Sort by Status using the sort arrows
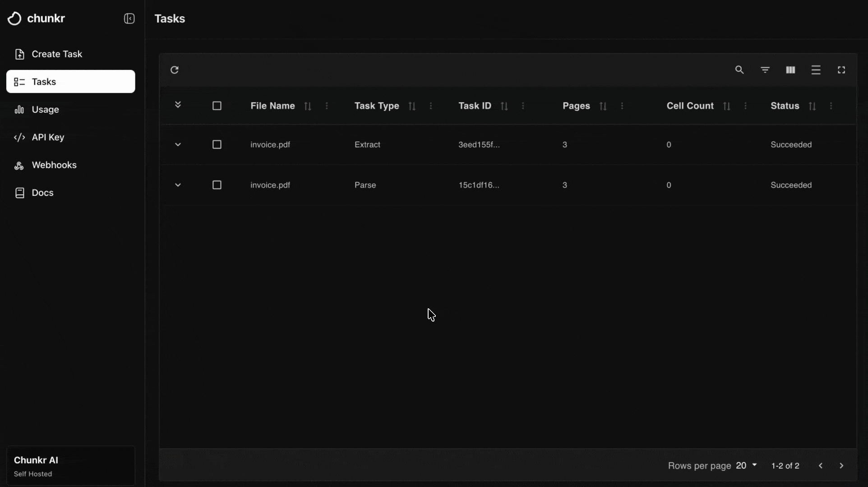This screenshot has width=868, height=487. [812, 106]
